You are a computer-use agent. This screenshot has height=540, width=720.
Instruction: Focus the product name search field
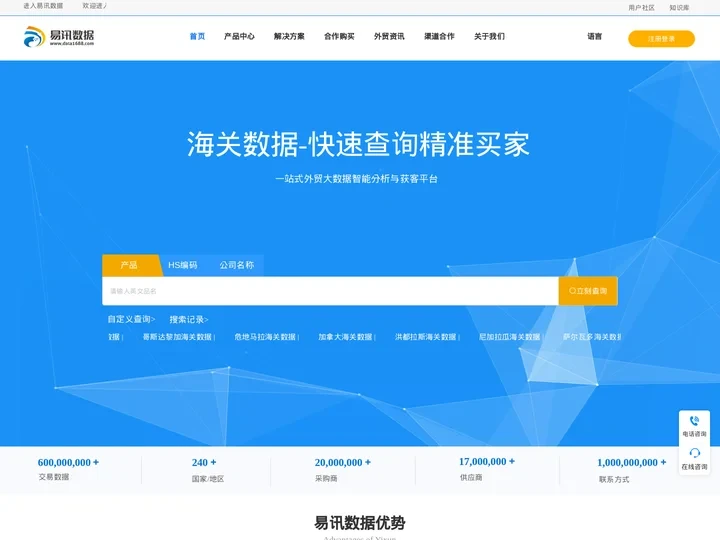(330, 291)
